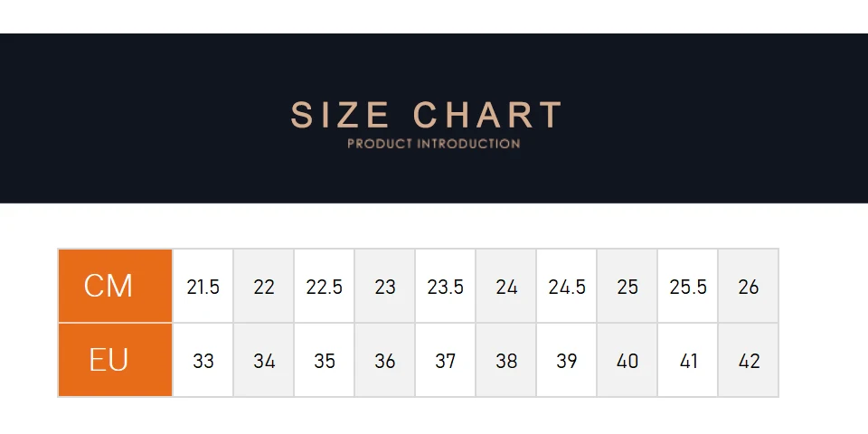Screen dimensions: 868x434
Task: Click the 23 cm size cell
Action: 385,287
